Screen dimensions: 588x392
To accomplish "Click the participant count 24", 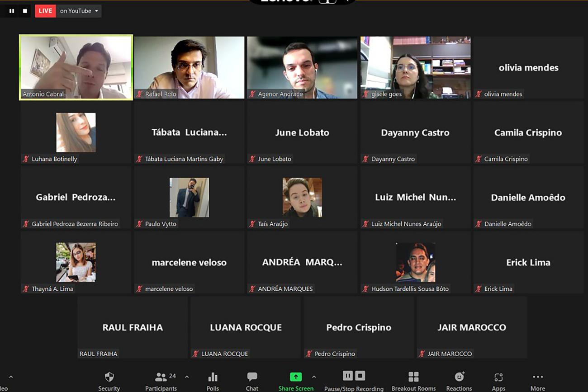I will pyautogui.click(x=172, y=376).
